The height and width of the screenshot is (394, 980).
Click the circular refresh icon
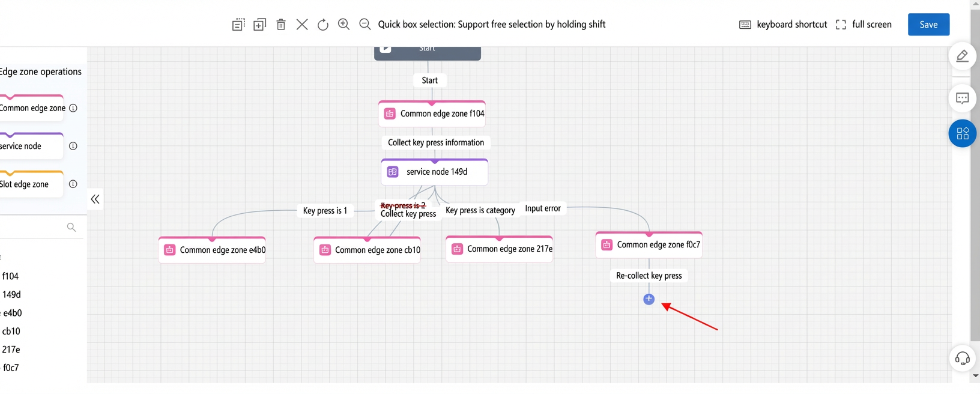pyautogui.click(x=323, y=25)
